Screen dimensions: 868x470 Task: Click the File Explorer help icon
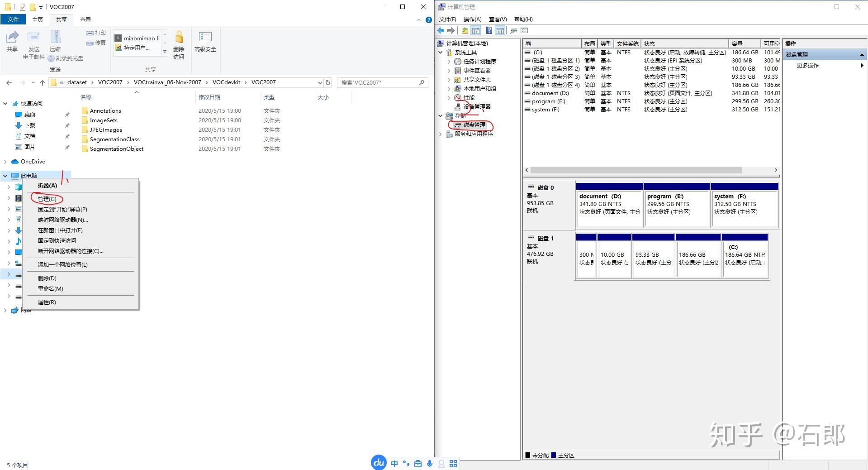[428, 20]
